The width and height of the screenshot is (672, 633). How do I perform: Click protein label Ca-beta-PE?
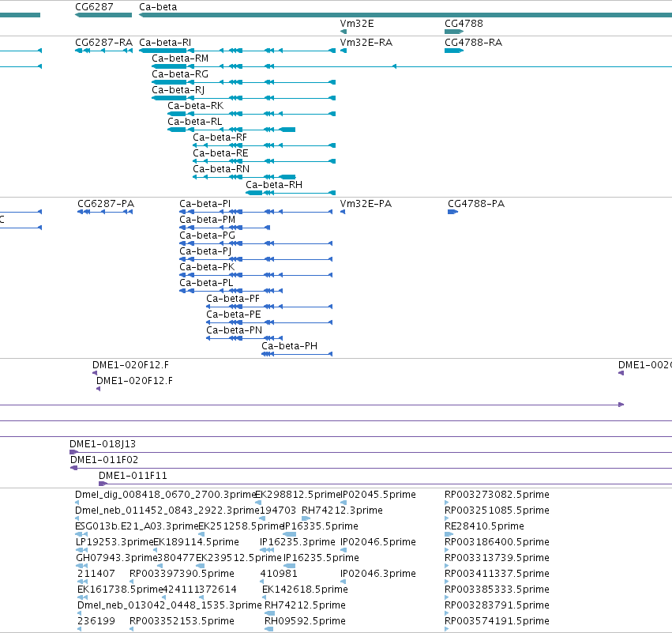pos(234,315)
